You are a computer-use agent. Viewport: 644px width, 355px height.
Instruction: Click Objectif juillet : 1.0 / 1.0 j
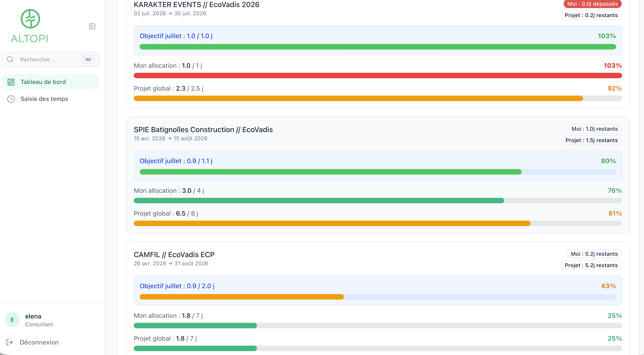point(176,36)
